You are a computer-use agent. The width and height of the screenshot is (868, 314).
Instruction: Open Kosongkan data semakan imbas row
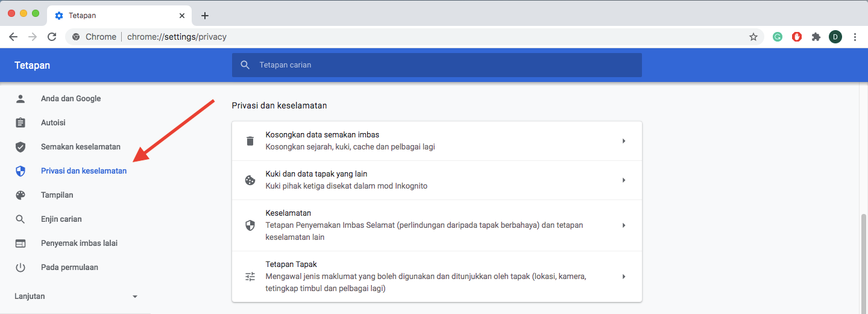436,141
